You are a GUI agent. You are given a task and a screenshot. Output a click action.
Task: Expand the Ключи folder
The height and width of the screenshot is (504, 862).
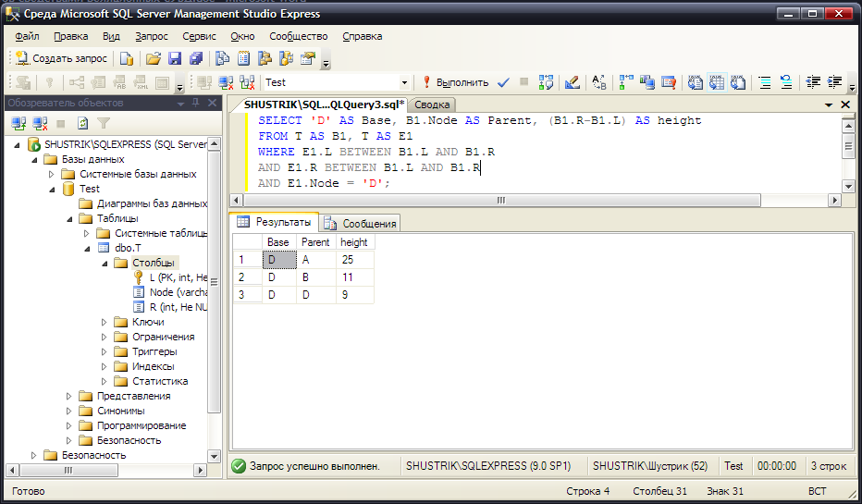click(x=104, y=322)
